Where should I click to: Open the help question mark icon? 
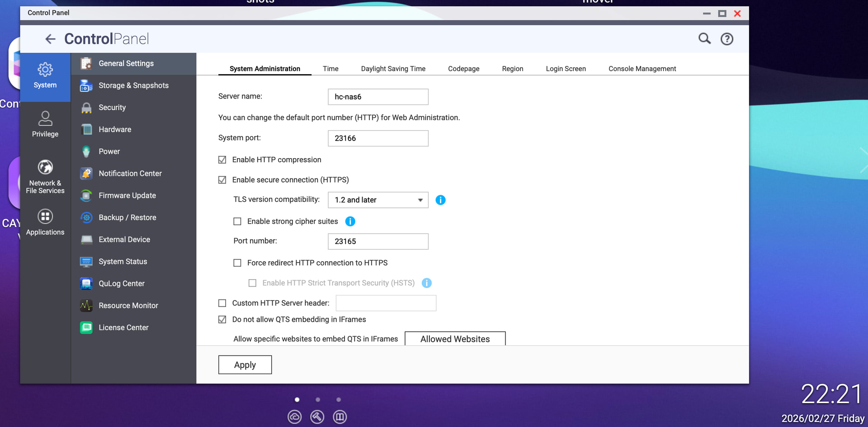726,39
